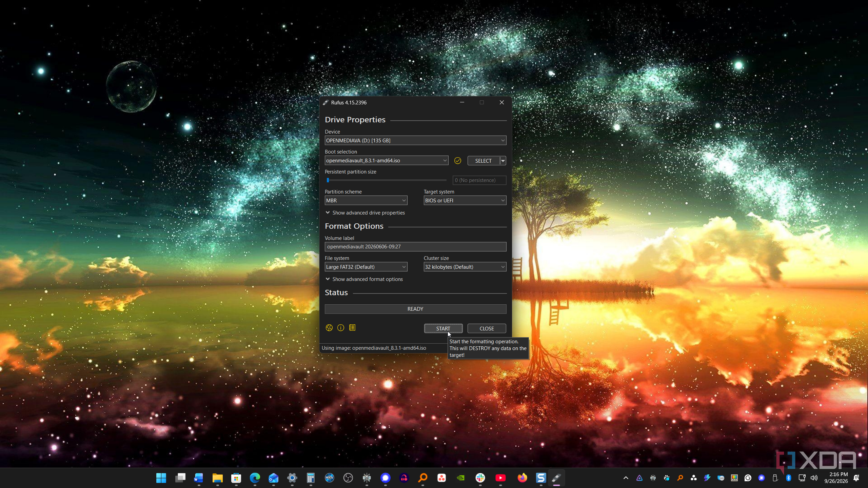
Task: Open the Target system dropdown
Action: [465, 201]
